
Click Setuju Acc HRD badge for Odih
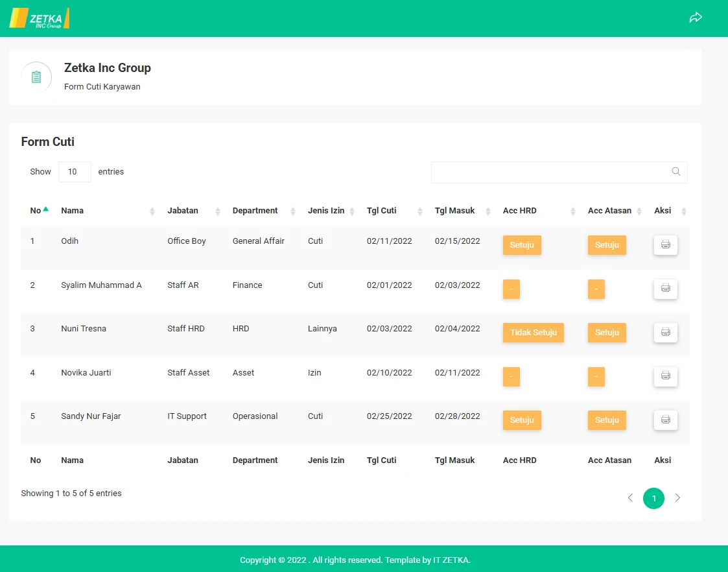[x=522, y=245]
